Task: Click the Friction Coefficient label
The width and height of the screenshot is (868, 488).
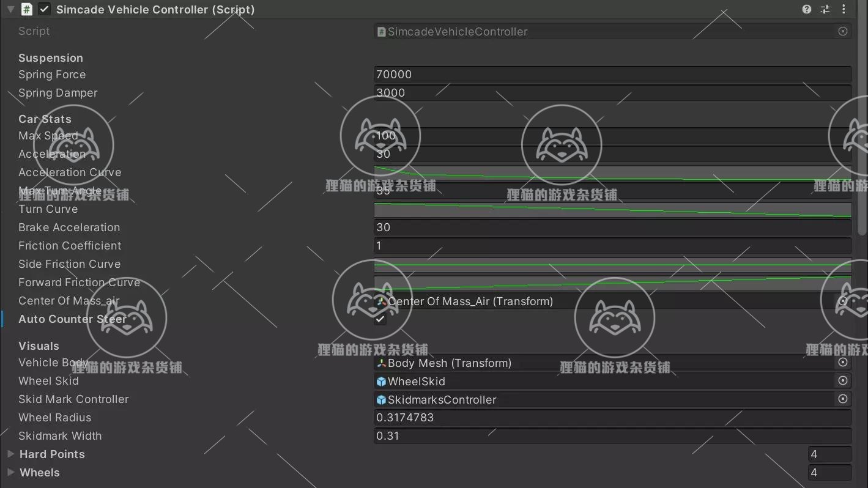Action: tap(70, 246)
